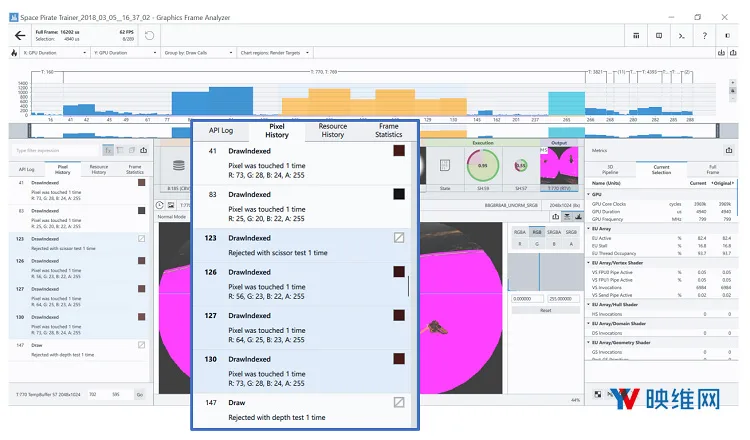Image resolution: width=750 pixels, height=440 pixels.
Task: Select the SH:59 shader gauge
Action: click(x=483, y=165)
